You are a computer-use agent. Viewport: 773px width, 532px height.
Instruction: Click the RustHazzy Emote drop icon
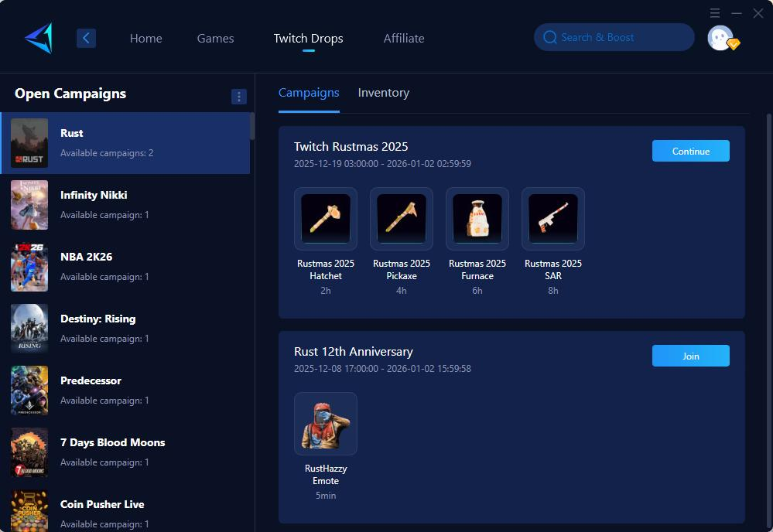[326, 424]
